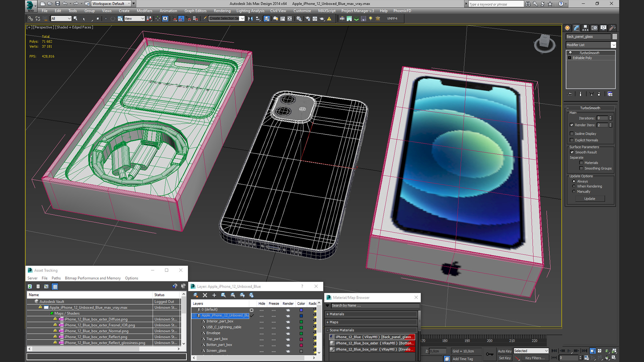
Task: Enable Separate by Smoothing Groups checkbox
Action: (x=581, y=169)
